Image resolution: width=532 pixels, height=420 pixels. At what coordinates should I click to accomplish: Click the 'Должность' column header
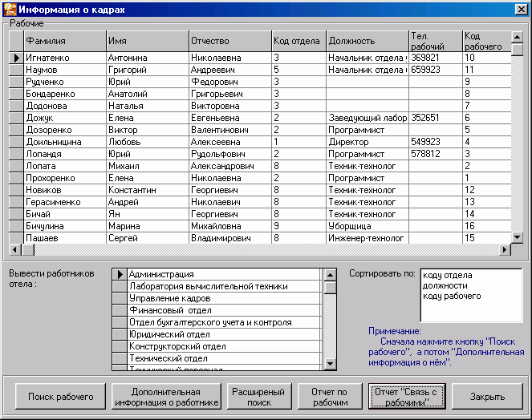point(351,41)
